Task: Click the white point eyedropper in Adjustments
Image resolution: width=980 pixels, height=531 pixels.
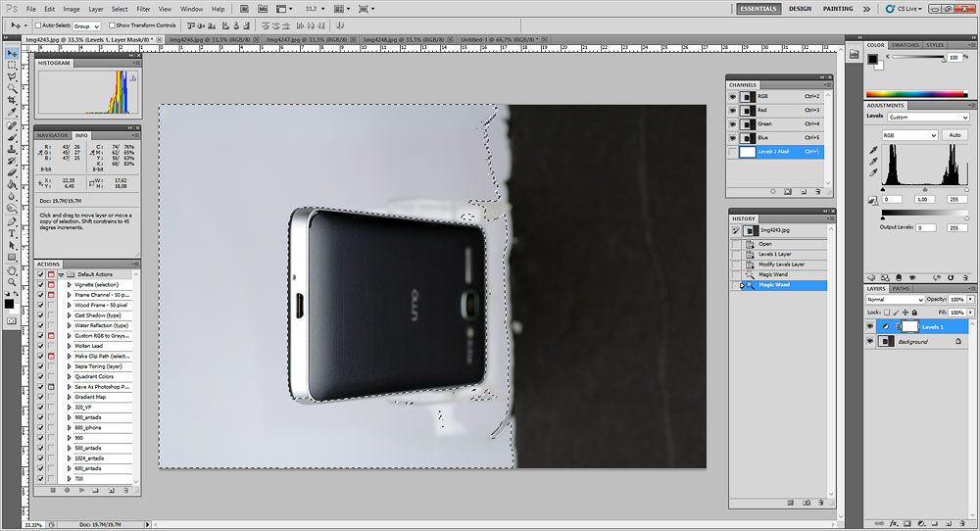Action: [873, 172]
